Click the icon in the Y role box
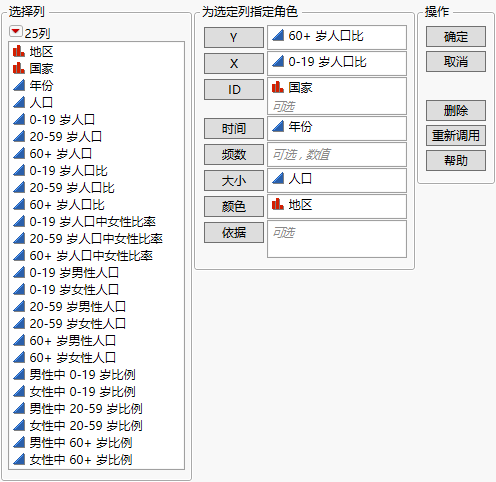Image resolution: width=496 pixels, height=482 pixels. (278, 36)
